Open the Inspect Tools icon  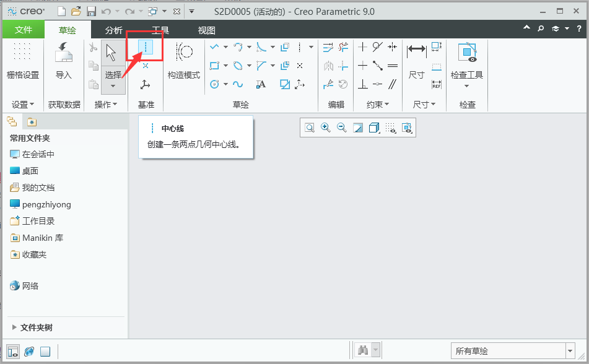(x=467, y=52)
